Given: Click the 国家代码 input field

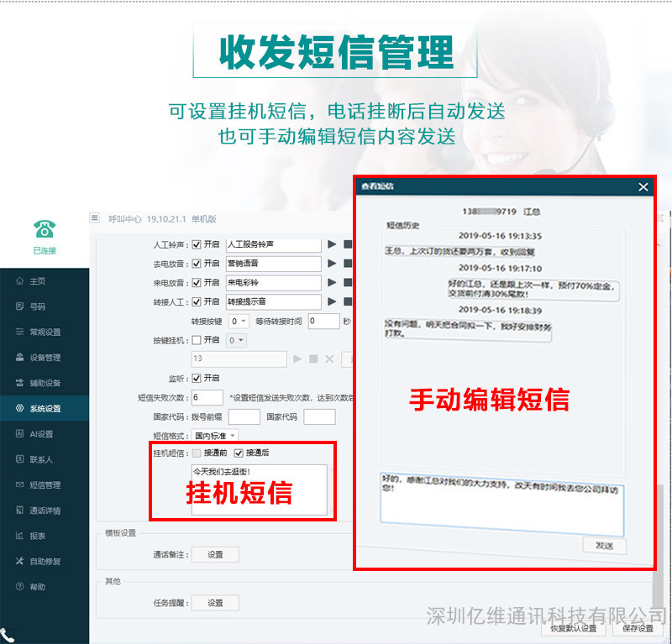Looking at the screenshot, I should 320,416.
